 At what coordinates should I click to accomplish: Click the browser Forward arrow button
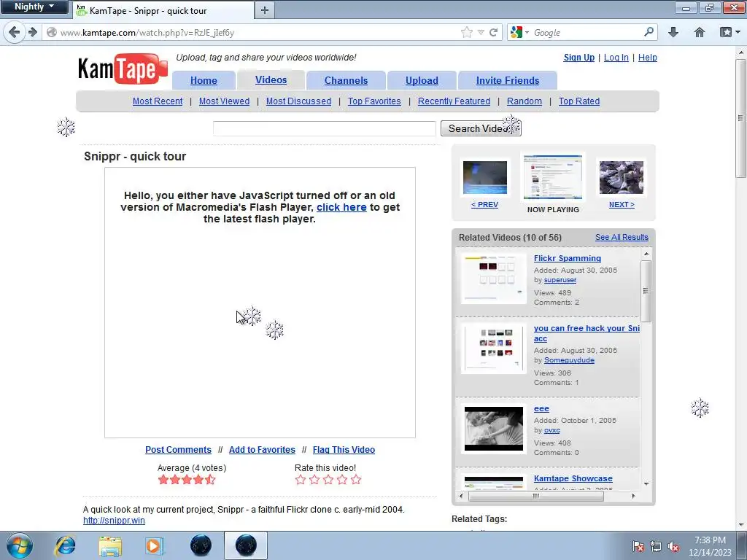(33, 32)
